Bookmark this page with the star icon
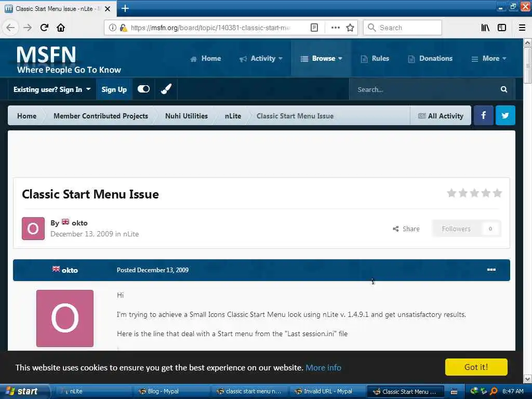Viewport: 532px width, 399px height. coord(350,28)
